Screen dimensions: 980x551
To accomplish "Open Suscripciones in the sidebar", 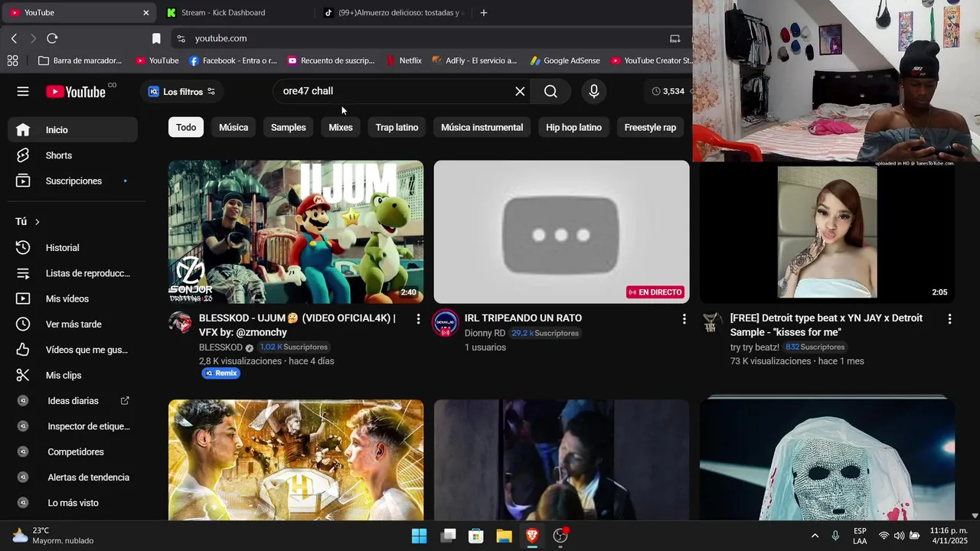I will (73, 181).
